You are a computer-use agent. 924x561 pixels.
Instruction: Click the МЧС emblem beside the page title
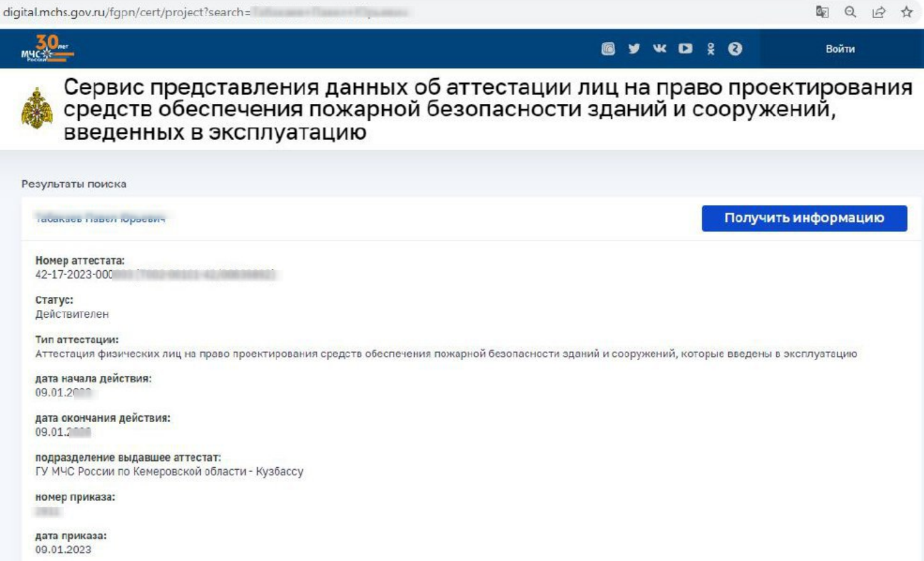[37, 108]
